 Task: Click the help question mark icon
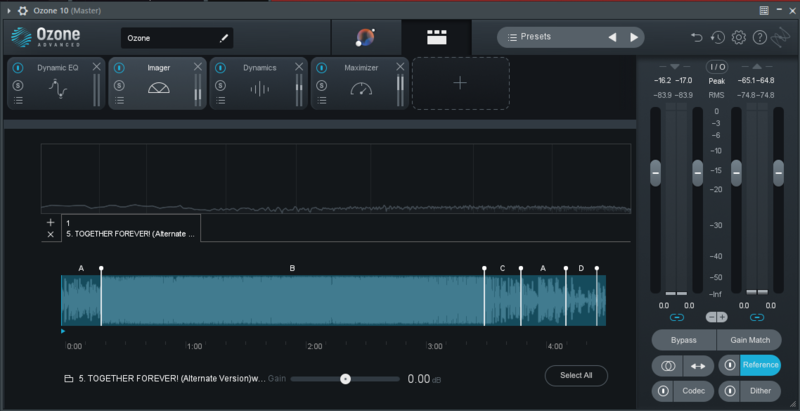coord(760,38)
